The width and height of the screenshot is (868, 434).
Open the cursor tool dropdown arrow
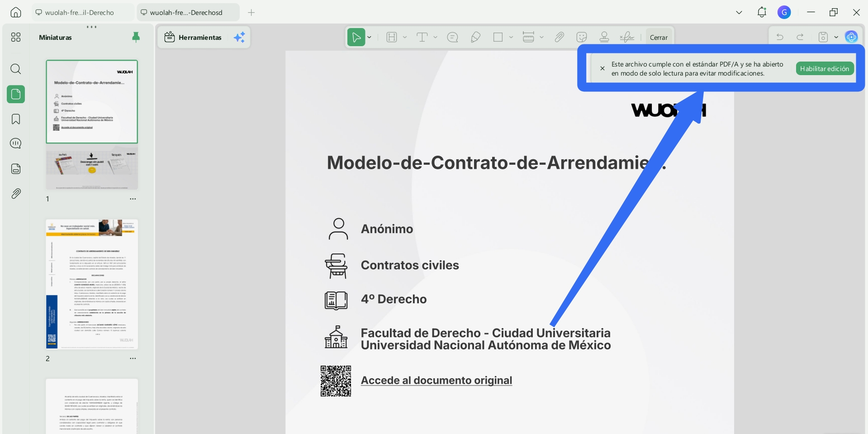pyautogui.click(x=370, y=37)
